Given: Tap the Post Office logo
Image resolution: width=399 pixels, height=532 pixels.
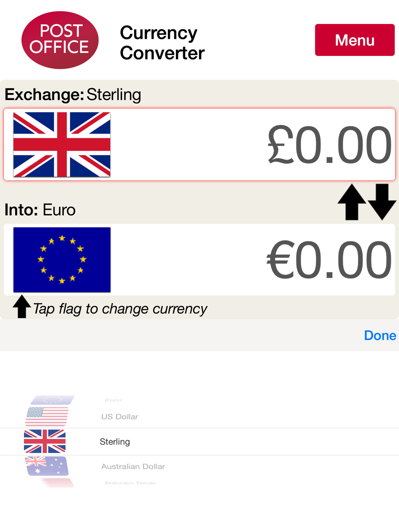Looking at the screenshot, I should click(60, 40).
